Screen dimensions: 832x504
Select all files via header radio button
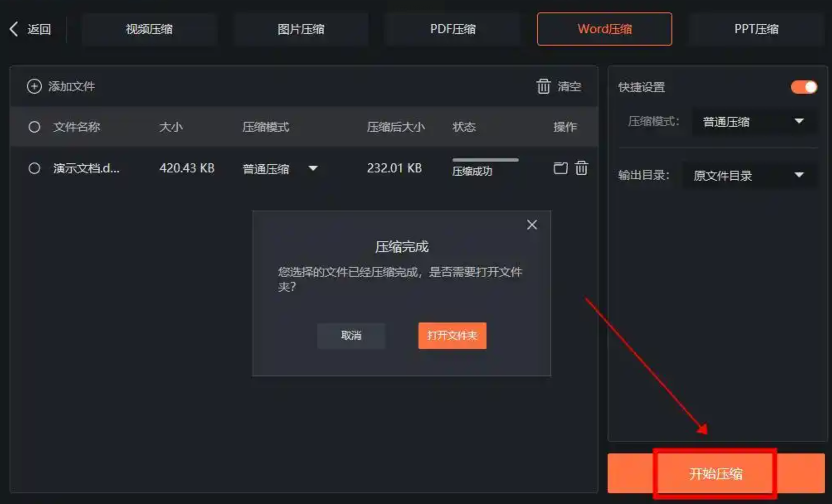[34, 127]
